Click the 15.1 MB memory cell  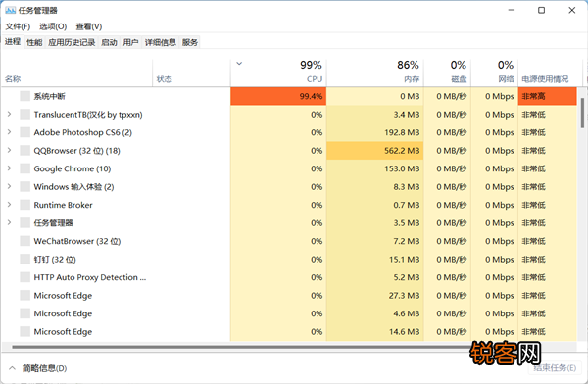tap(375, 260)
